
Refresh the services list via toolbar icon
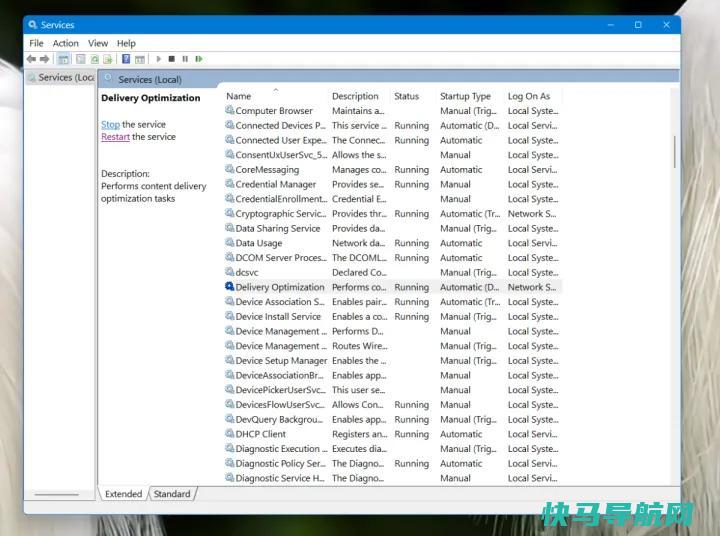point(95,59)
